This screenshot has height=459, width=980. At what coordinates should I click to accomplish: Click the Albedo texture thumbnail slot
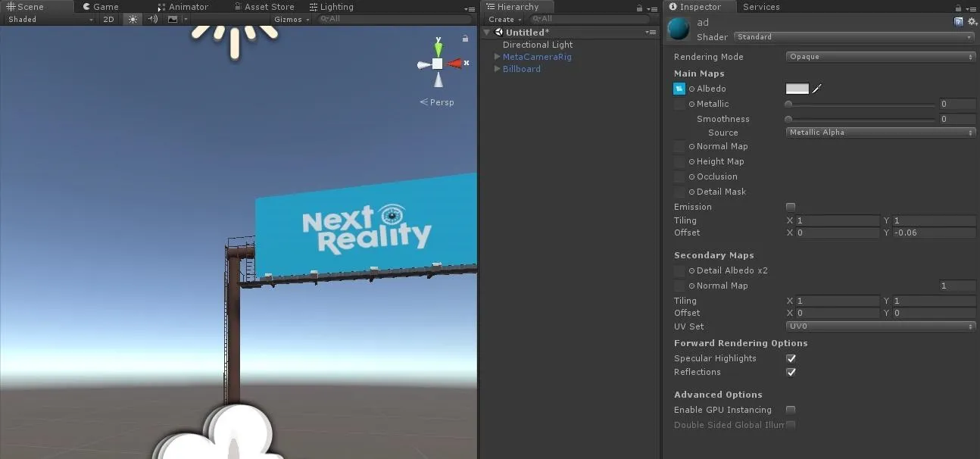coord(679,89)
